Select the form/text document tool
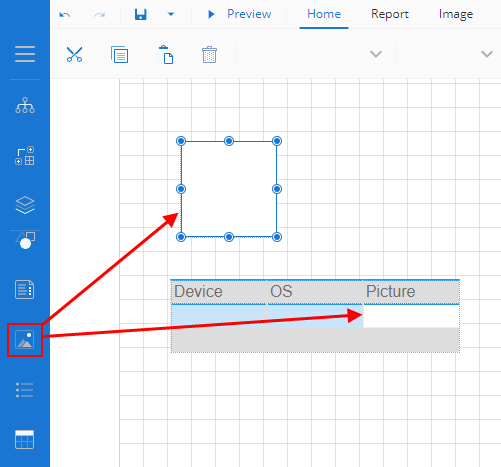501x467 pixels. point(25,289)
